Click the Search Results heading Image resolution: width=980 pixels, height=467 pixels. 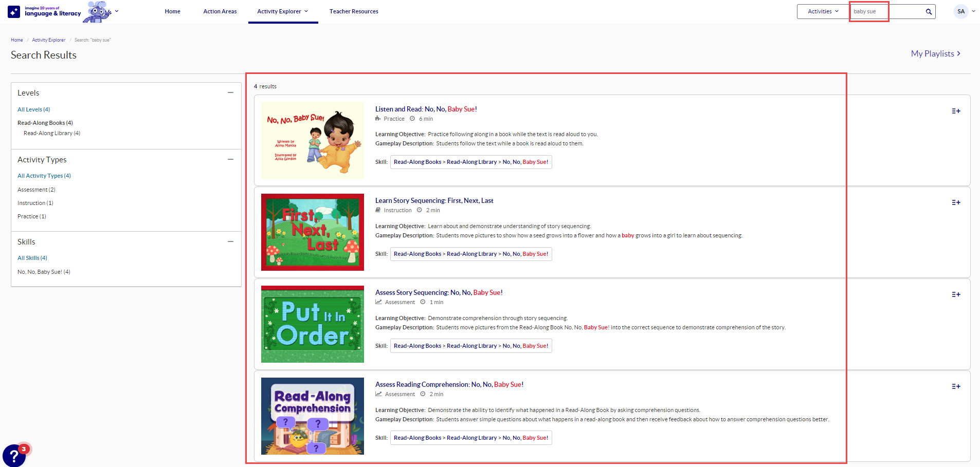pyautogui.click(x=44, y=55)
